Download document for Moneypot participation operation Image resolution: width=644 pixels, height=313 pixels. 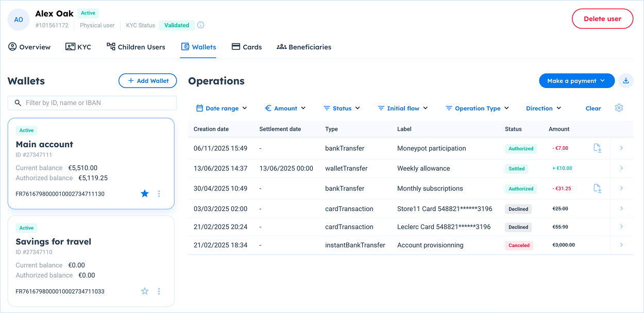tap(597, 148)
